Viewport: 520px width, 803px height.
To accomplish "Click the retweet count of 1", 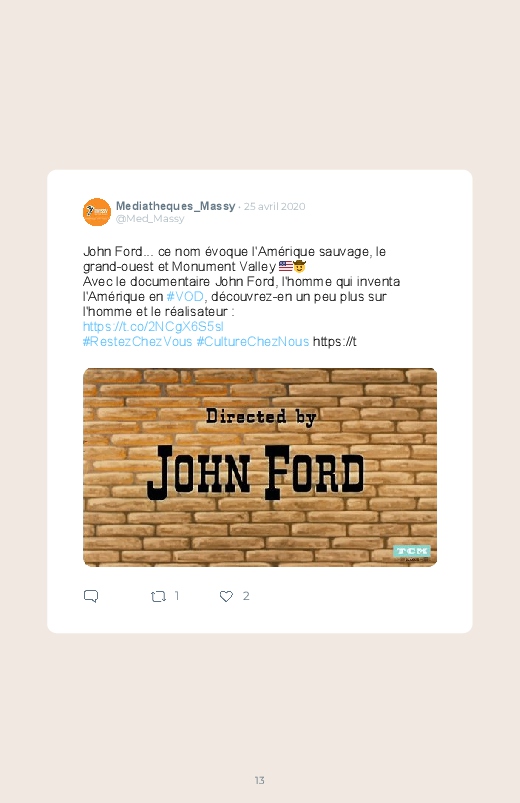I will click(x=177, y=596).
